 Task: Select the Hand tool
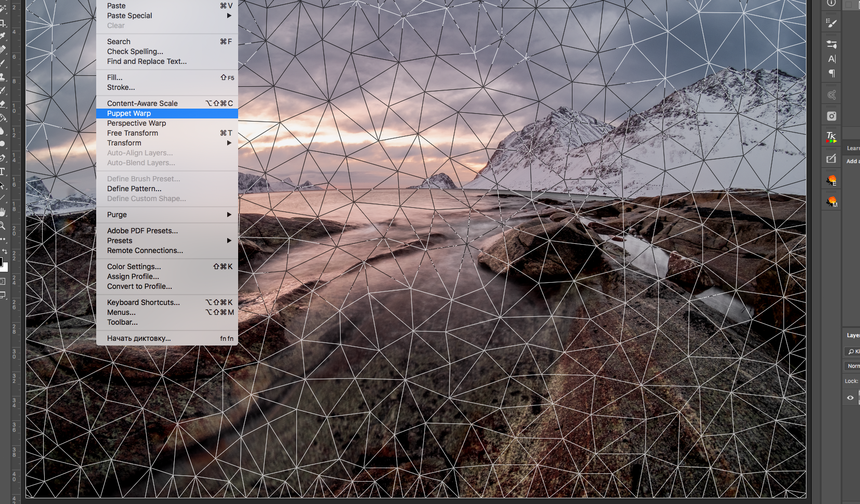pyautogui.click(x=3, y=212)
